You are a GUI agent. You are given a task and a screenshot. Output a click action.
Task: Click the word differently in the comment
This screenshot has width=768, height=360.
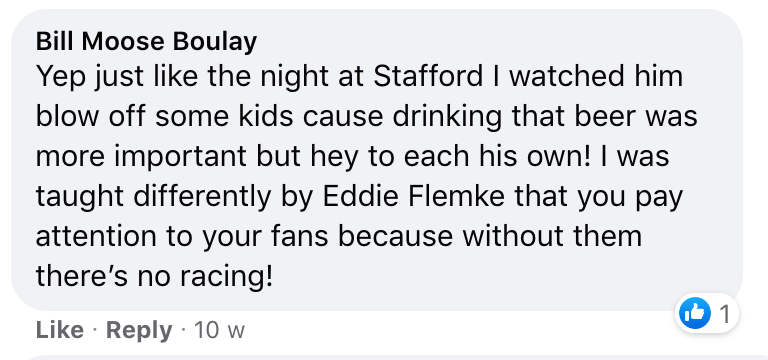click(202, 198)
